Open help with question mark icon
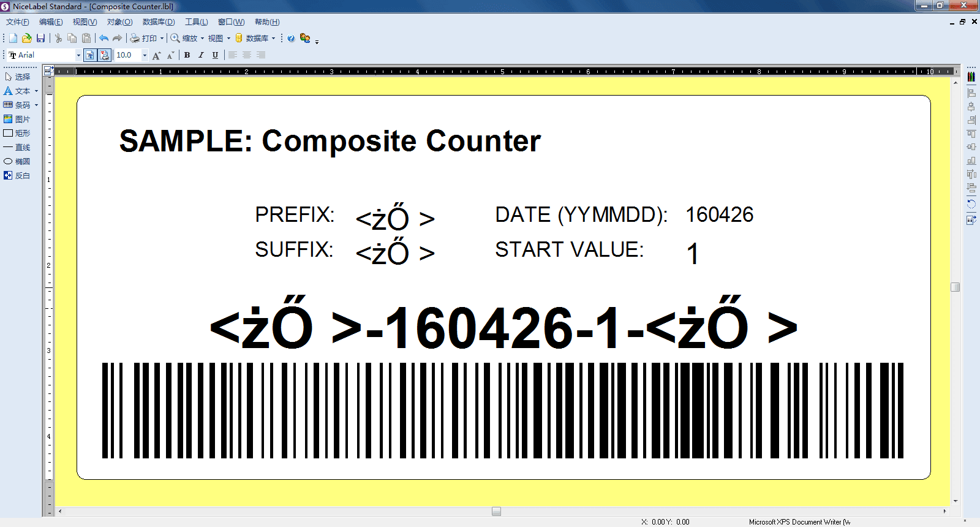This screenshot has width=980, height=527. (x=291, y=38)
